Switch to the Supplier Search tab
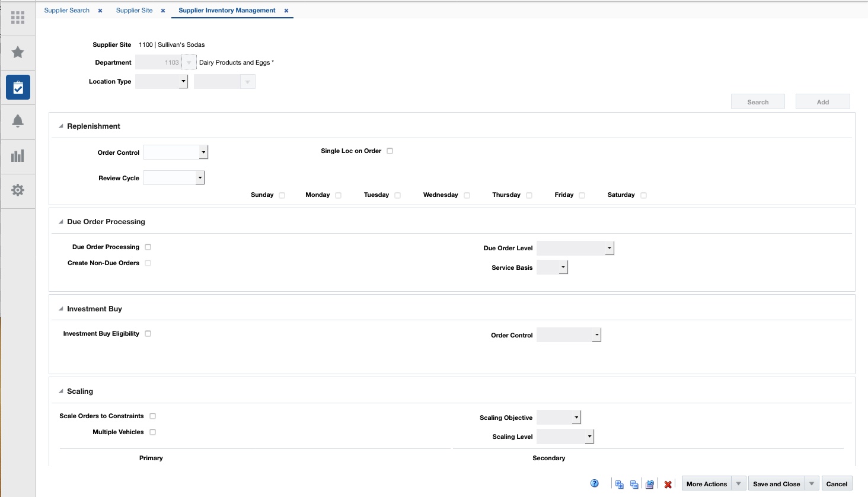This screenshot has height=497, width=868. tap(66, 10)
